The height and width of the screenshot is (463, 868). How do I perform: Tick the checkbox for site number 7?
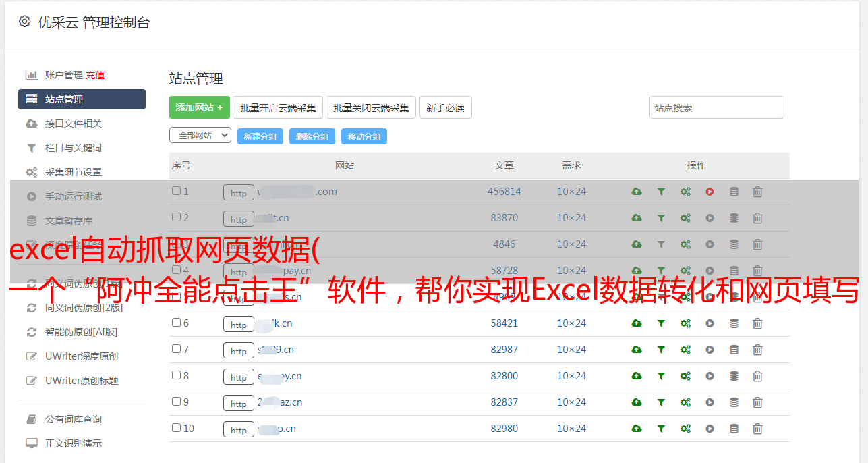point(176,349)
